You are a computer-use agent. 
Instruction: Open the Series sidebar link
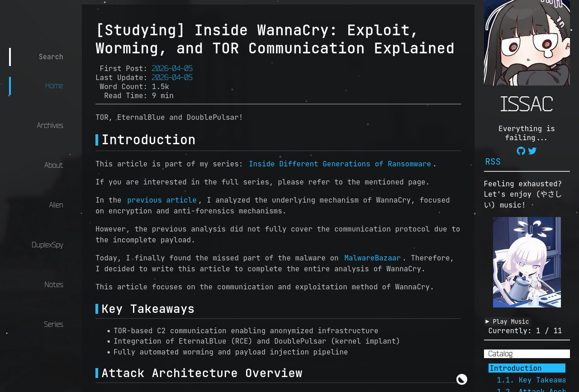tap(53, 325)
